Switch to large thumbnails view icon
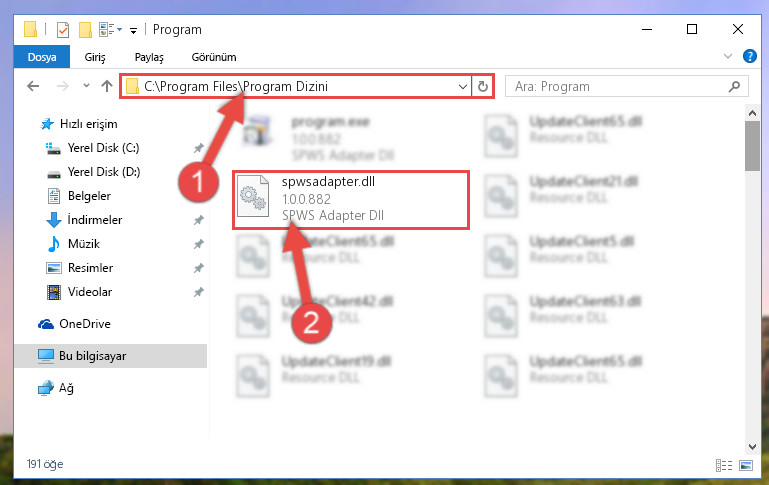Viewport: 769px width, 485px height. (x=746, y=465)
